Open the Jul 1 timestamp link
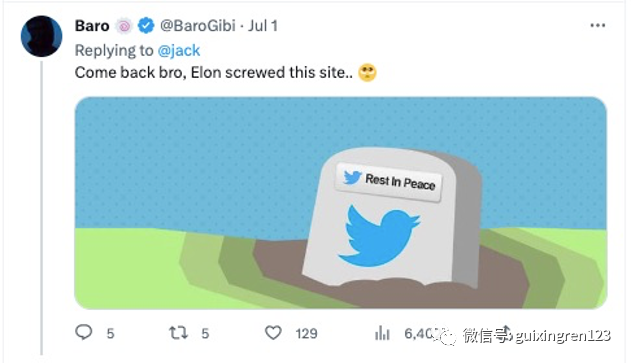 coord(262,26)
